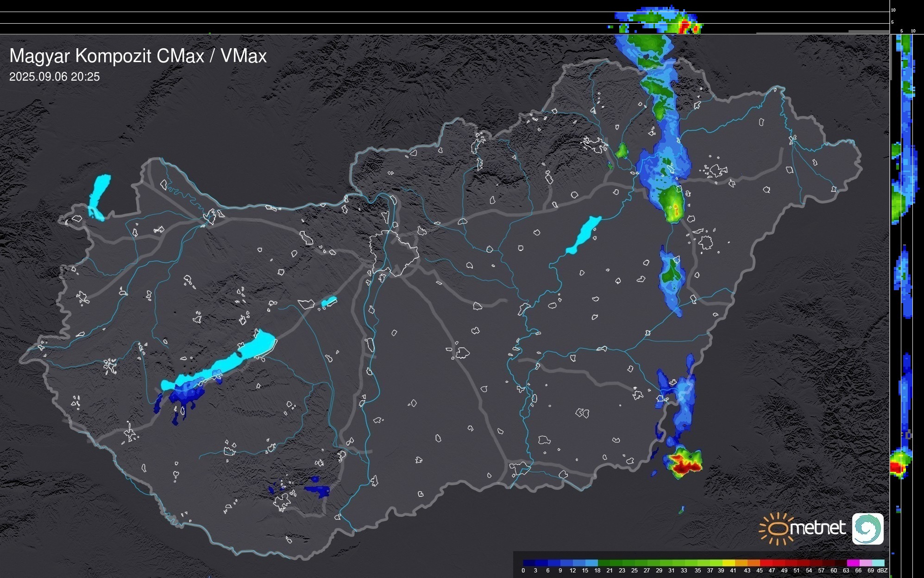Viewport: 924px width, 578px height.
Task: Click the metnet sun logo
Action: tap(777, 528)
